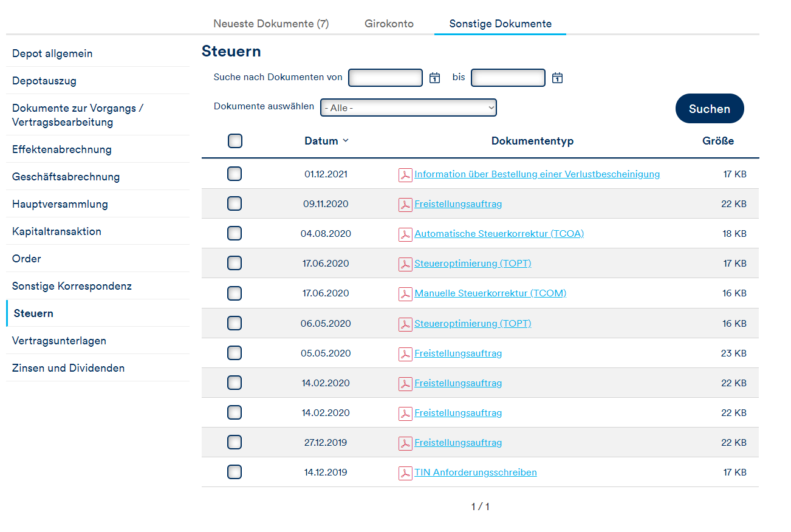Select Zinsen und Dividenden in sidebar

point(68,368)
